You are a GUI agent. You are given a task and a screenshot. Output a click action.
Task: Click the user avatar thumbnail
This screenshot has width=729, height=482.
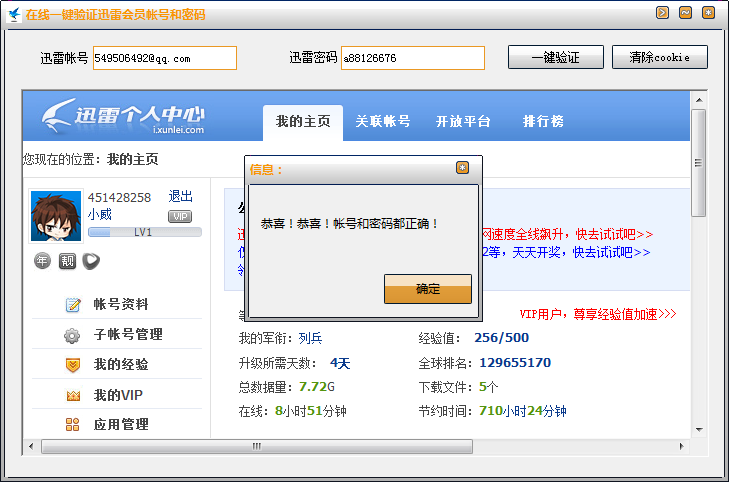point(56,216)
